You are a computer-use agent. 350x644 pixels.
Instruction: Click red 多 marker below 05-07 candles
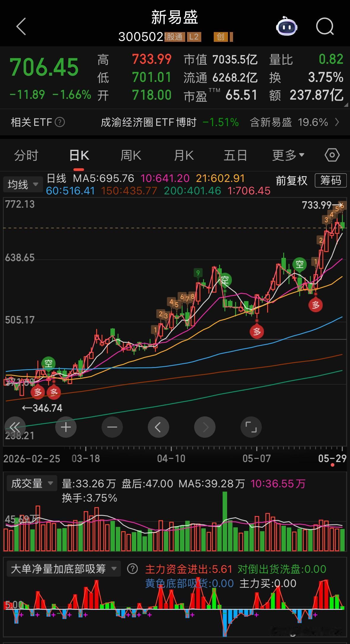(x=257, y=331)
